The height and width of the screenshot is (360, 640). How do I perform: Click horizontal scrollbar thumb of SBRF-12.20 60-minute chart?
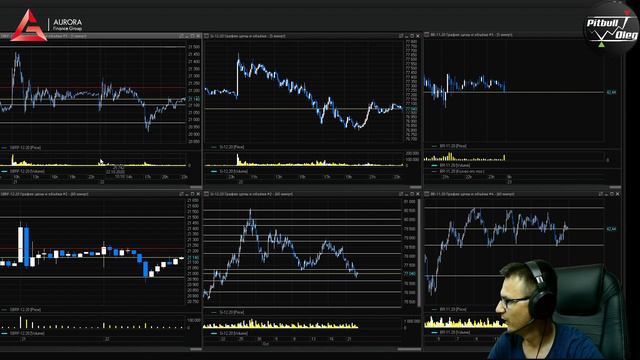point(196,349)
